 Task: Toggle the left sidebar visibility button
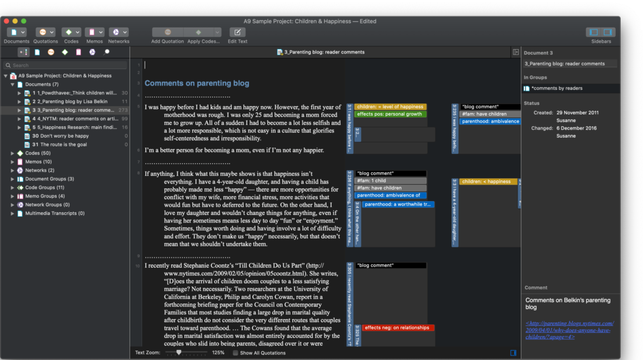[593, 32]
